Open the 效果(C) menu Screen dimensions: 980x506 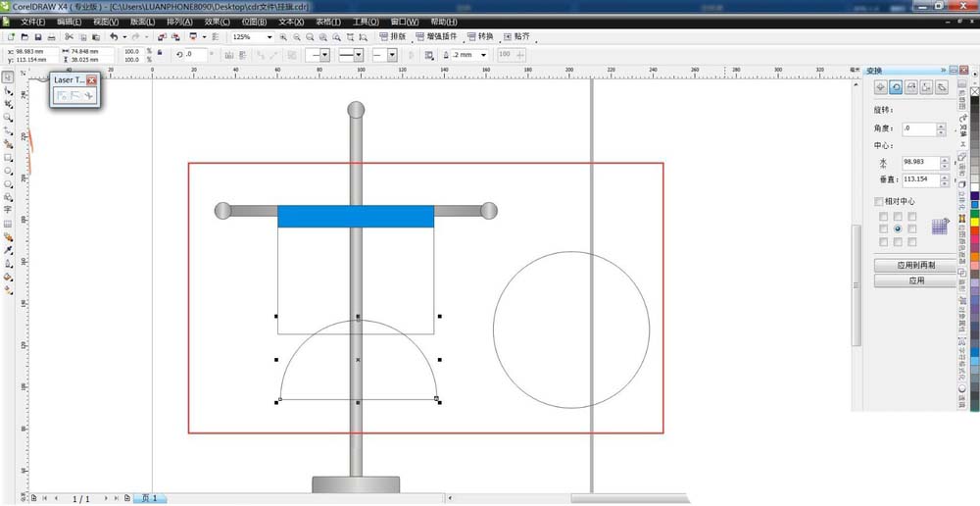pyautogui.click(x=218, y=22)
